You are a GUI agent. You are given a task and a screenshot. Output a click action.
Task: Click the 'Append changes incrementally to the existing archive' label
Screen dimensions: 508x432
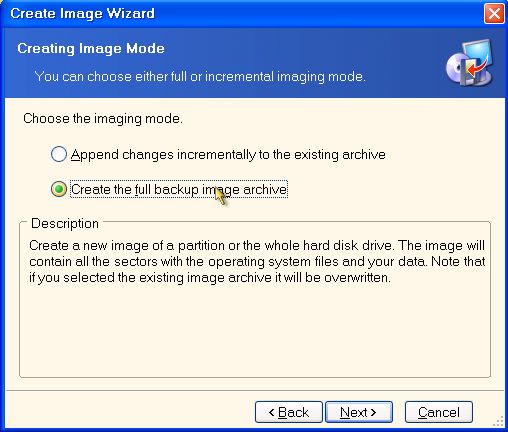point(228,155)
